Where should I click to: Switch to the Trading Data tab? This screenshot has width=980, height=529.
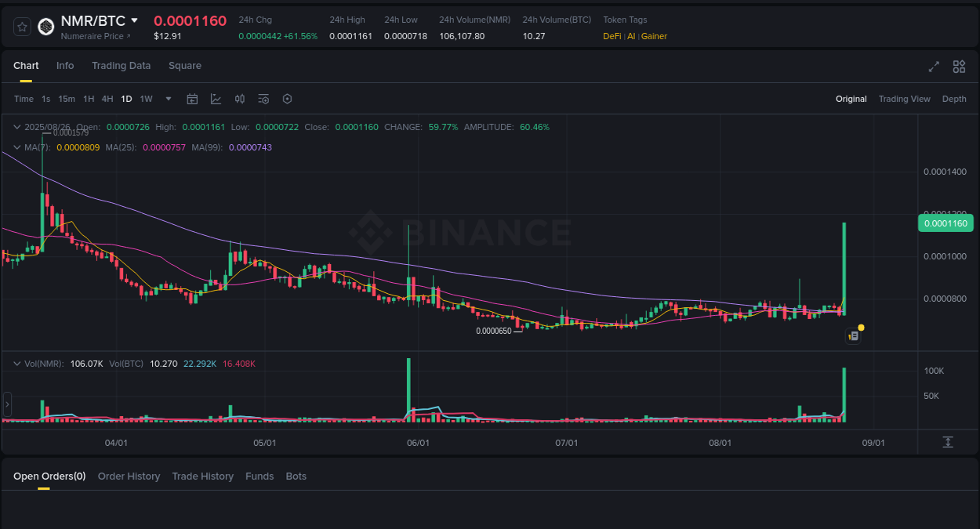click(121, 66)
